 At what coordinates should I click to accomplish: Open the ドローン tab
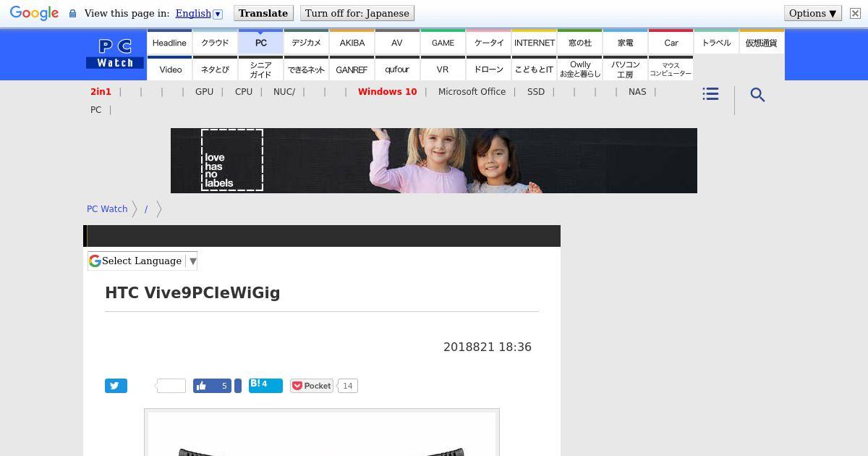point(489,69)
